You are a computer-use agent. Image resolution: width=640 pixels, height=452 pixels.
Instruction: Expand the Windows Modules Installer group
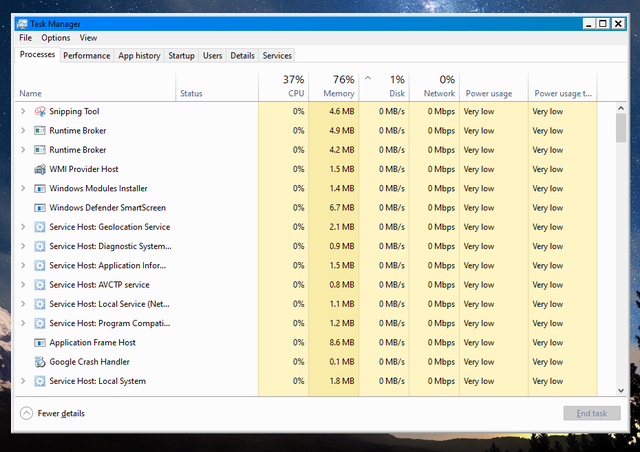coord(23,188)
